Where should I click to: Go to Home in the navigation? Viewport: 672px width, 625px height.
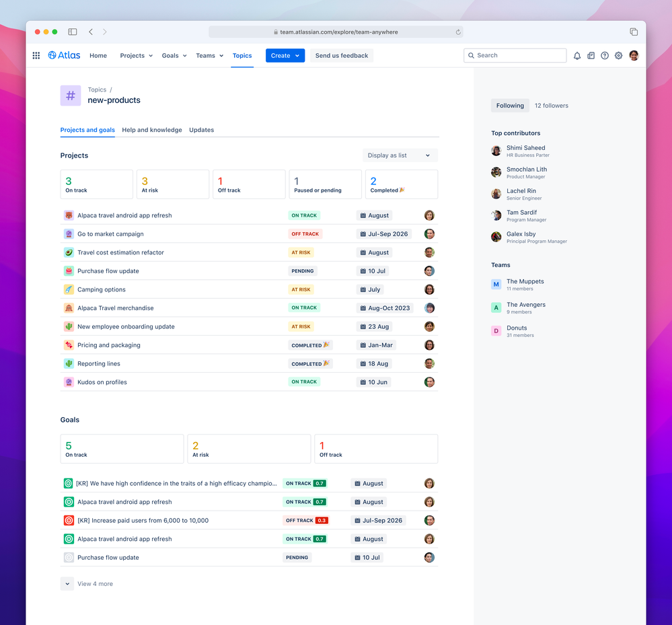pyautogui.click(x=98, y=56)
